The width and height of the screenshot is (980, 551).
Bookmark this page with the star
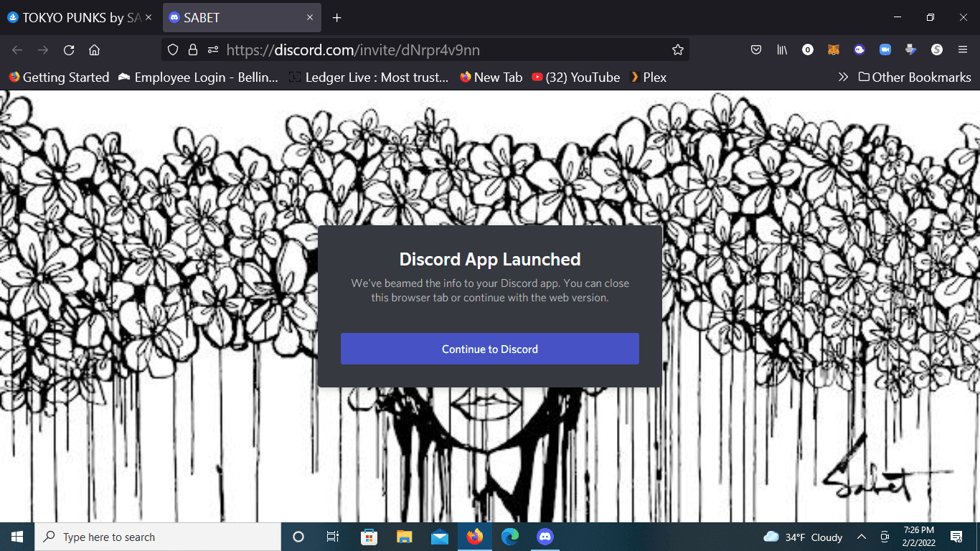click(x=677, y=50)
